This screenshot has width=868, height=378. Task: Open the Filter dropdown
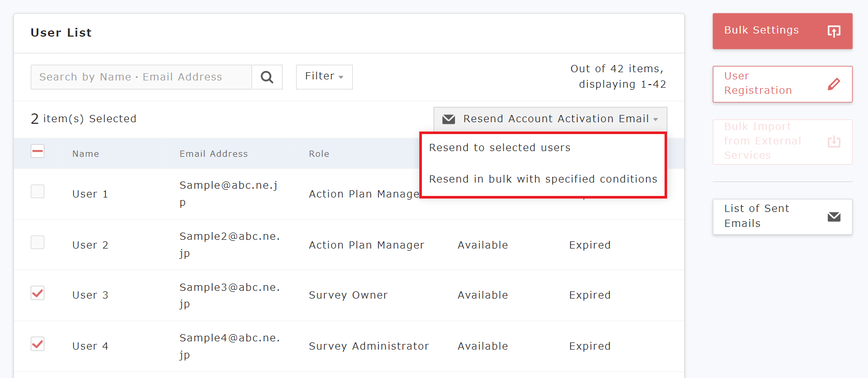point(324,77)
